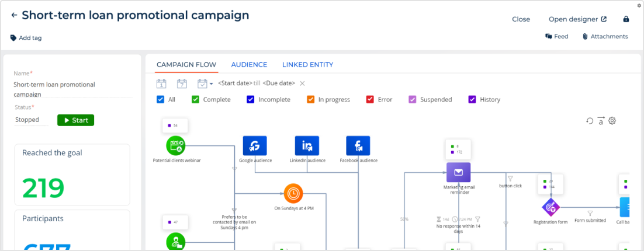This screenshot has width=644, height=251.
Task: Open the LINKED ENTITY tab
Action: coord(307,65)
